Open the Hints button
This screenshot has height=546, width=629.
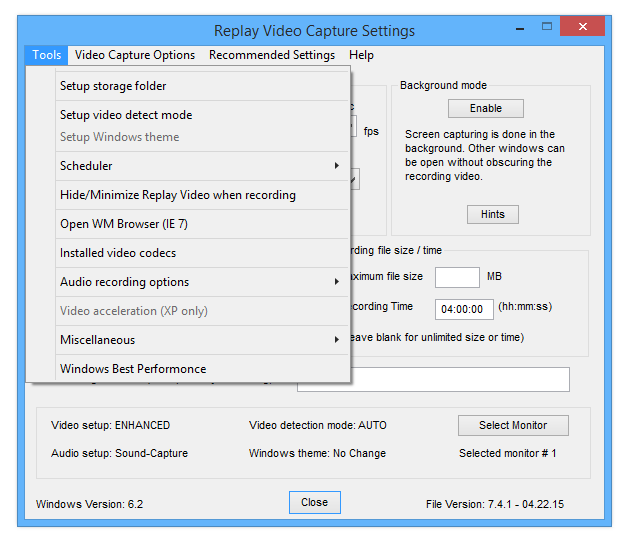[x=493, y=214]
